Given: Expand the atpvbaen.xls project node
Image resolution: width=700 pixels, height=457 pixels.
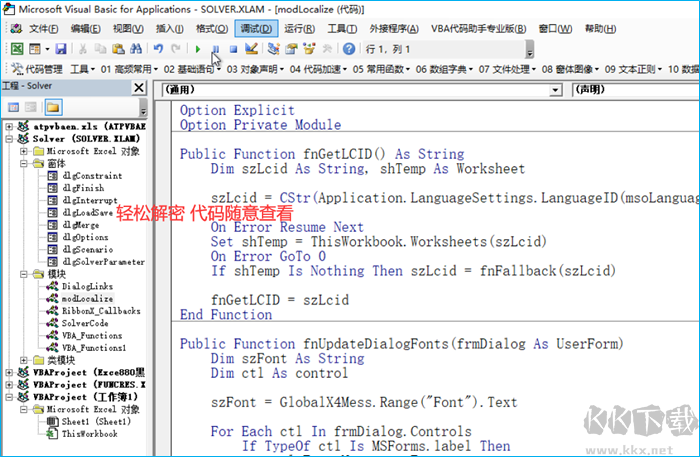Looking at the screenshot, I should point(9,127).
